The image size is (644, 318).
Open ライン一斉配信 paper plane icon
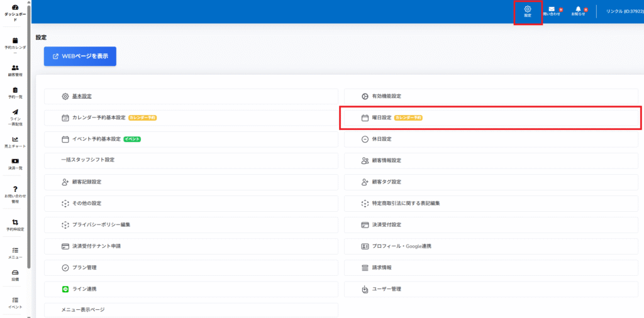point(15,116)
